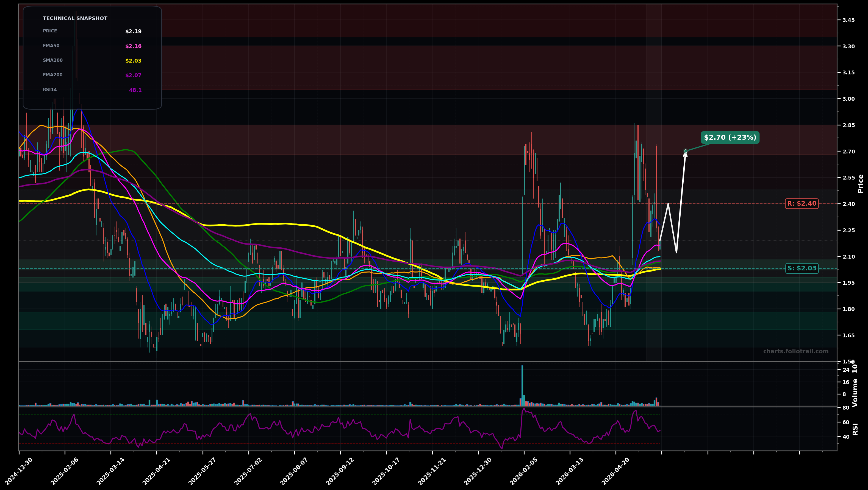
Task: Select the 3.45 price axis tick
Action: point(848,20)
